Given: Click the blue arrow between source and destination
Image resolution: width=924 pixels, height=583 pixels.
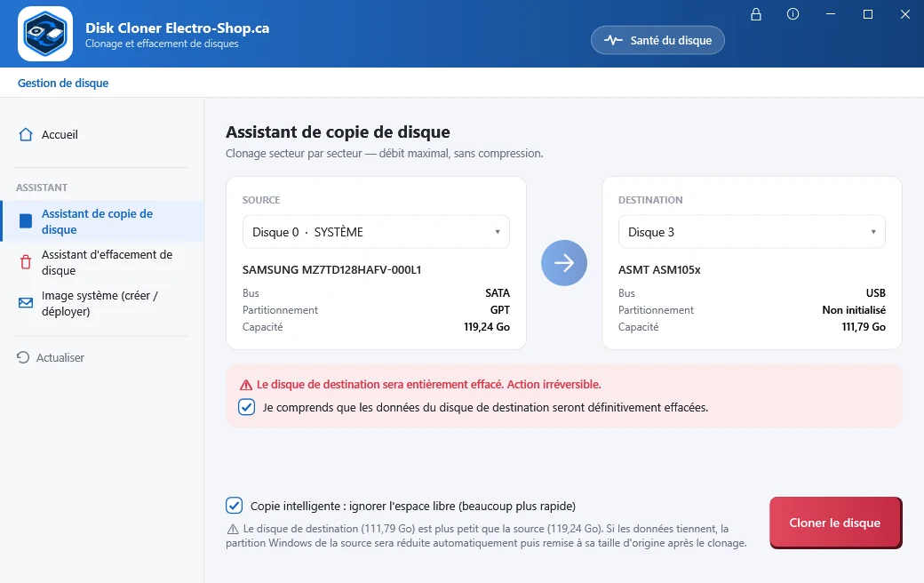Looking at the screenshot, I should (564, 263).
